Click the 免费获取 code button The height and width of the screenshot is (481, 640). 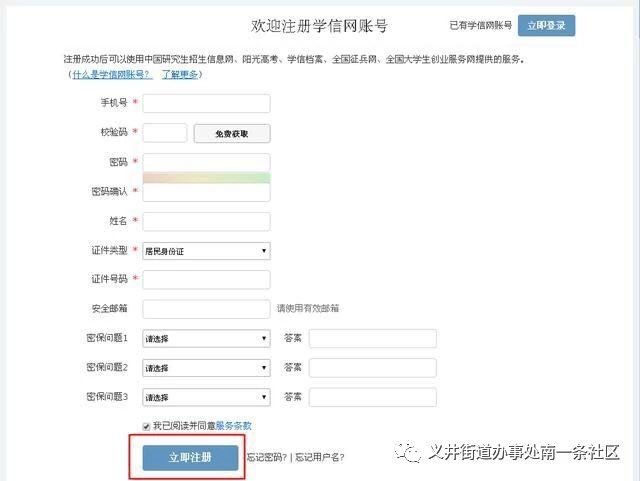(x=232, y=134)
